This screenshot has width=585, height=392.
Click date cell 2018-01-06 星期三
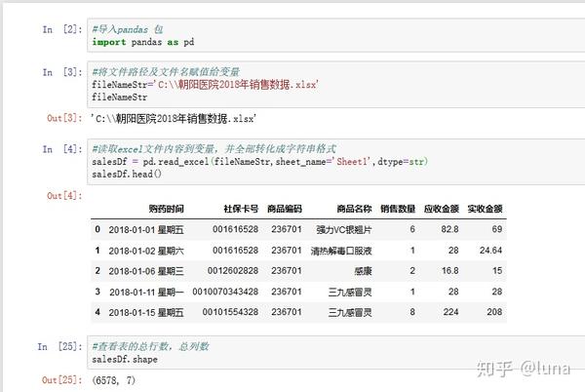pos(146,271)
